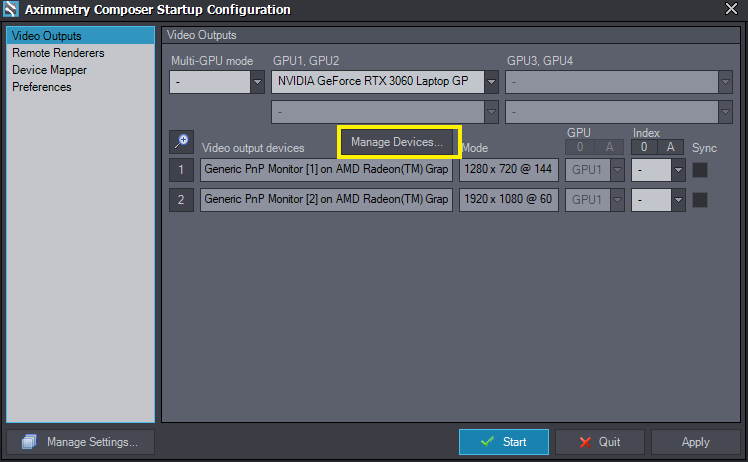The image size is (748, 462).
Task: Click the Manage Settings stacked windows icon
Action: pos(29,442)
